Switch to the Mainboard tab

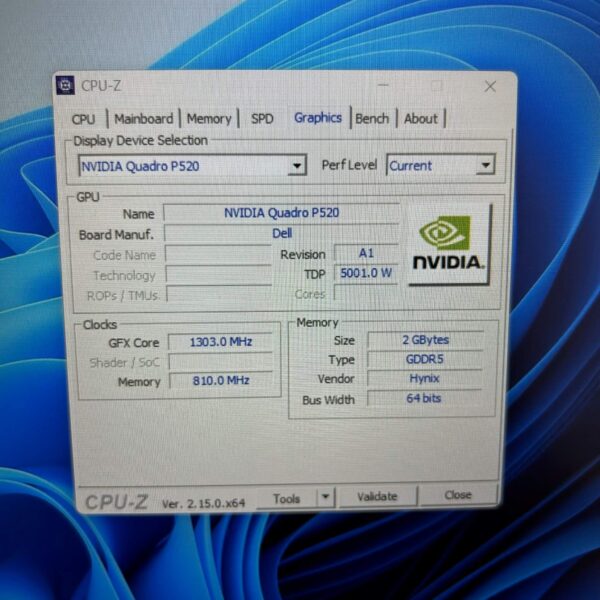click(x=144, y=119)
